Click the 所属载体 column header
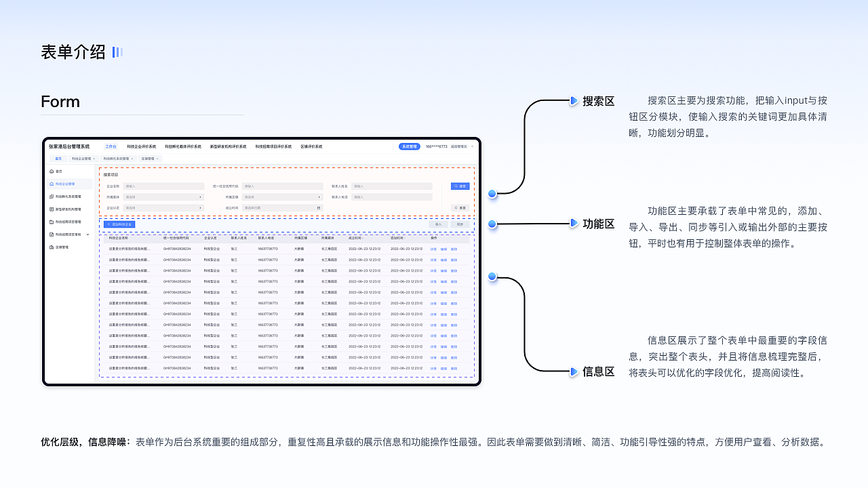 point(328,238)
